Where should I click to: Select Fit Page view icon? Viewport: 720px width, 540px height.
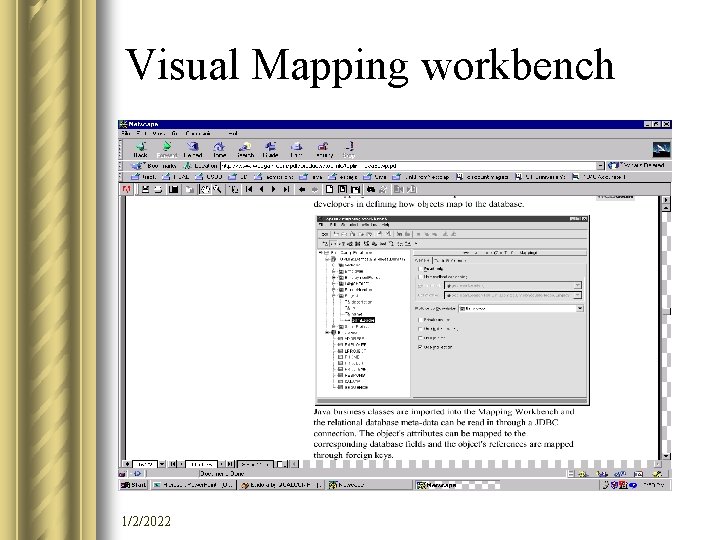click(342, 189)
